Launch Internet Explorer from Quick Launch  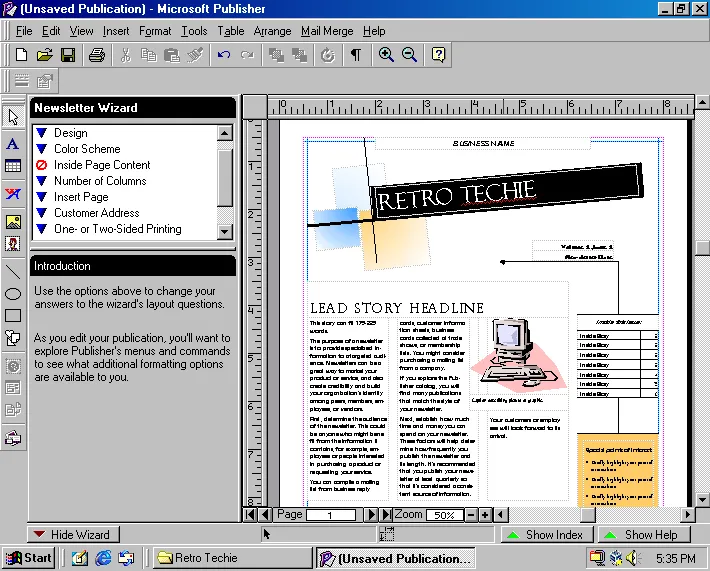click(103, 558)
